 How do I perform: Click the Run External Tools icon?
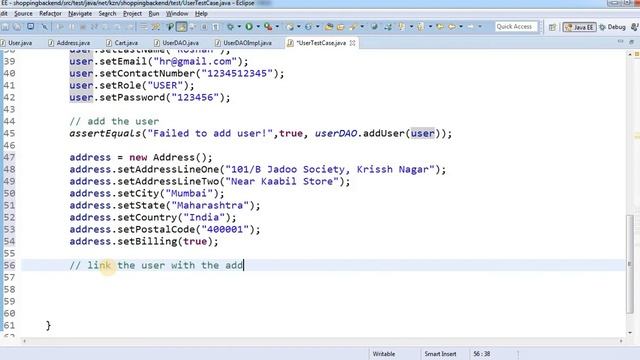(268, 27)
